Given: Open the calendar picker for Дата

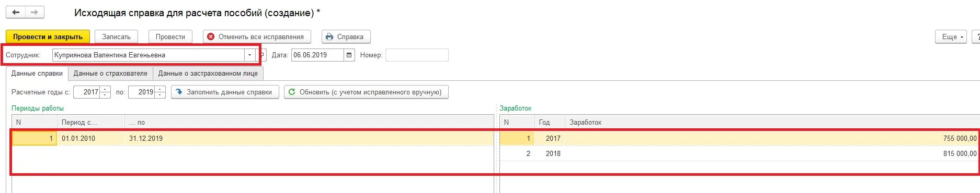Looking at the screenshot, I should tap(349, 55).
